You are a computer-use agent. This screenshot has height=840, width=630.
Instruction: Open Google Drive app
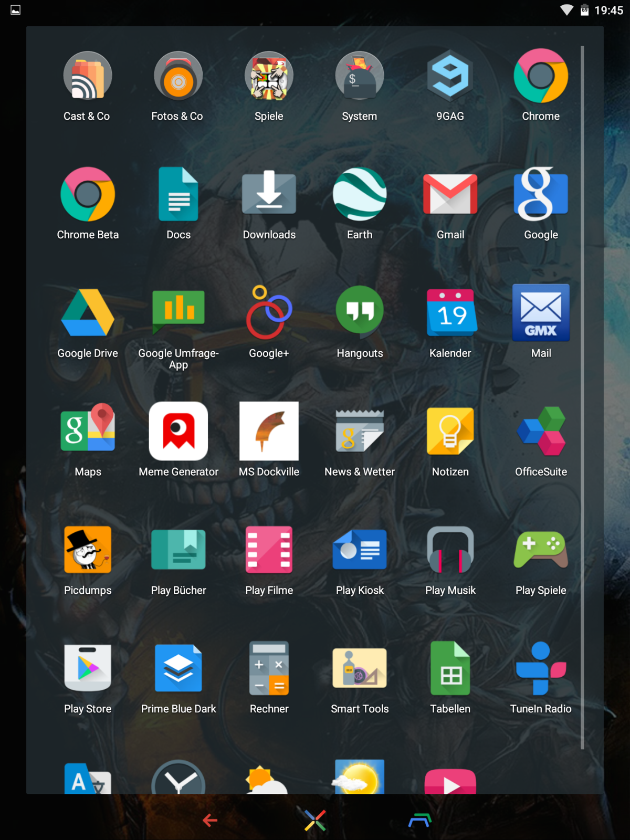88,313
